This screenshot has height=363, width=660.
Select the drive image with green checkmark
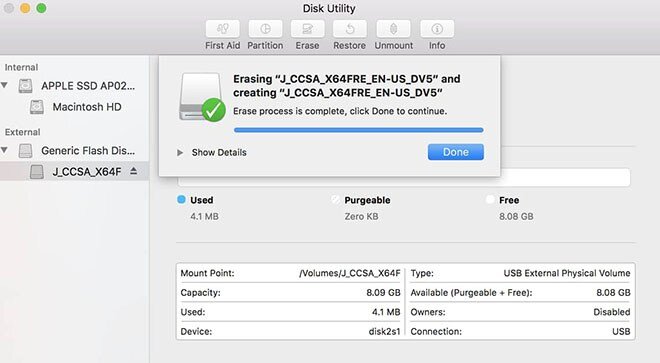(202, 97)
